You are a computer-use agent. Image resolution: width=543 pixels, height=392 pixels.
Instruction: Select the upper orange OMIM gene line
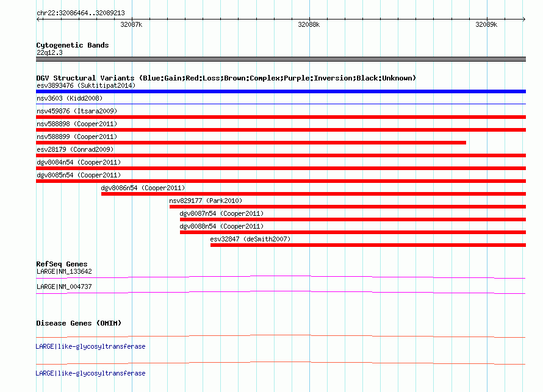[x=281, y=336]
